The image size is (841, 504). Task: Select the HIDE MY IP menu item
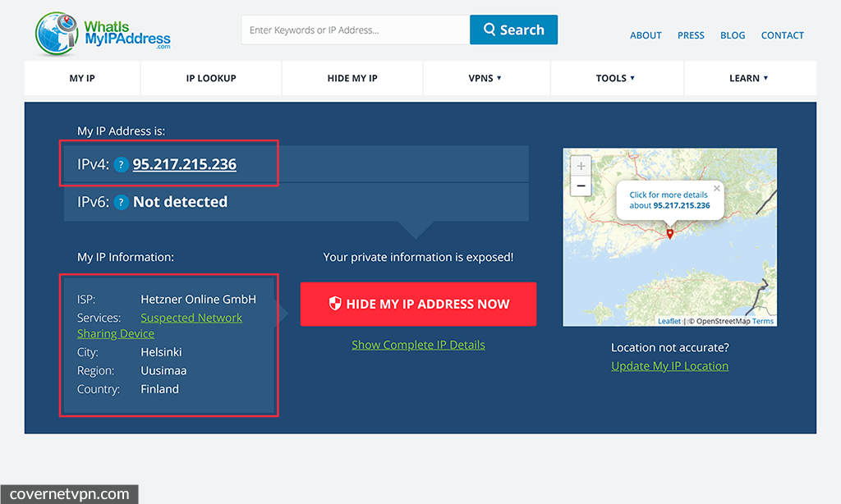pos(352,78)
